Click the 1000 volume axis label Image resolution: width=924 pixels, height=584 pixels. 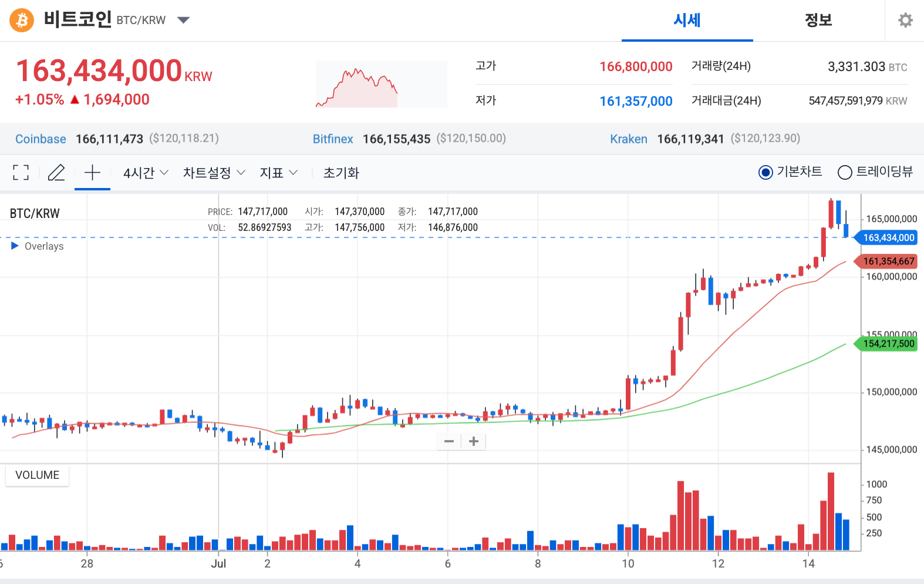[876, 484]
